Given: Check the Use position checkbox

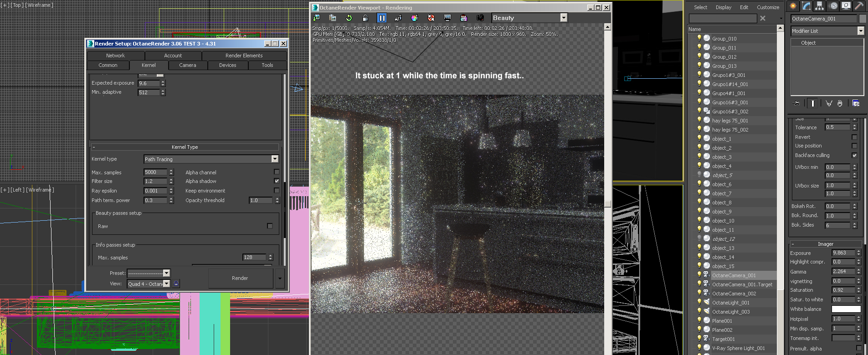Looking at the screenshot, I should click(x=854, y=146).
